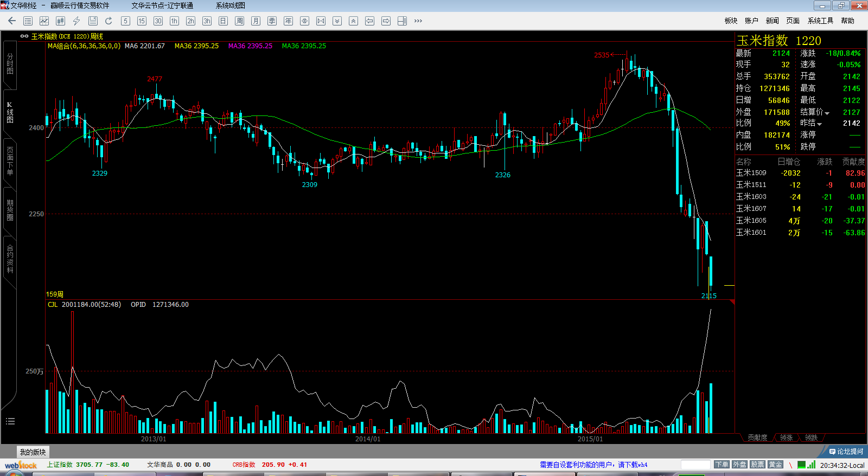Click the line chart toolbar icon

[x=44, y=21]
